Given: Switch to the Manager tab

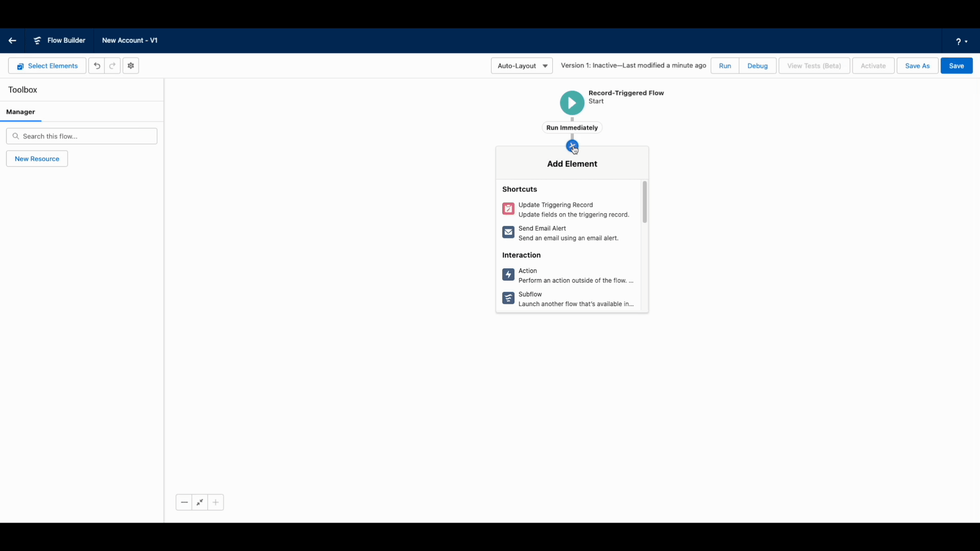Looking at the screenshot, I should click(21, 112).
